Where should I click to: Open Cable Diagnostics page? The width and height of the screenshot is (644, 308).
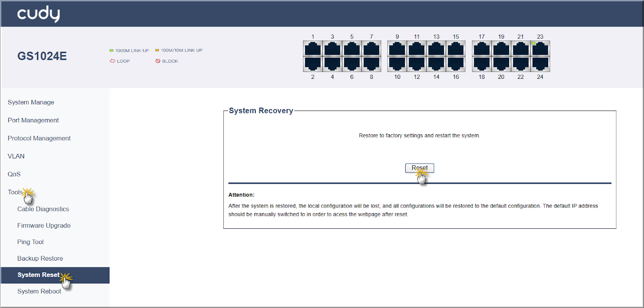click(43, 209)
